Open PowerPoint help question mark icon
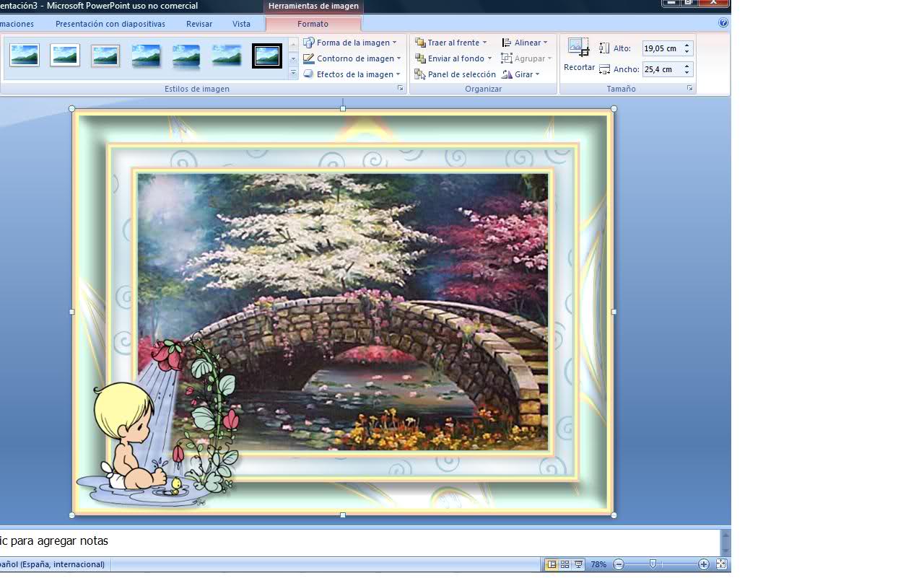 click(723, 23)
